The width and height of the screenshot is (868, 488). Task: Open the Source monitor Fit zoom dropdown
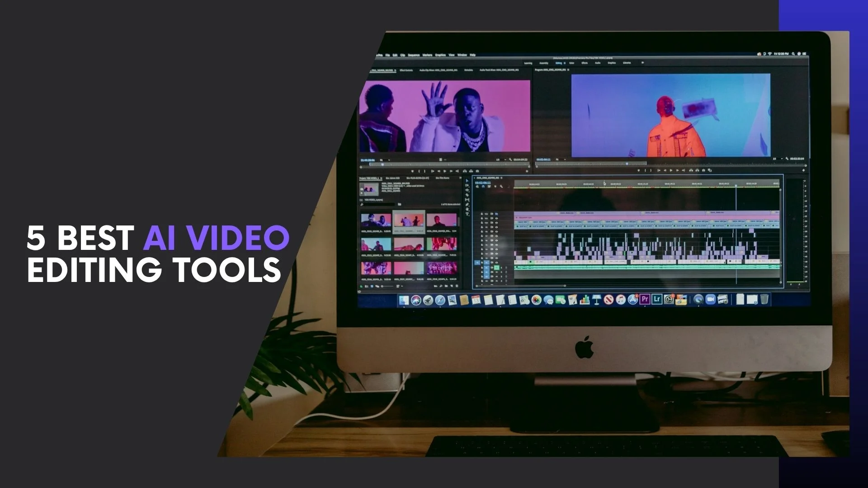(384, 160)
